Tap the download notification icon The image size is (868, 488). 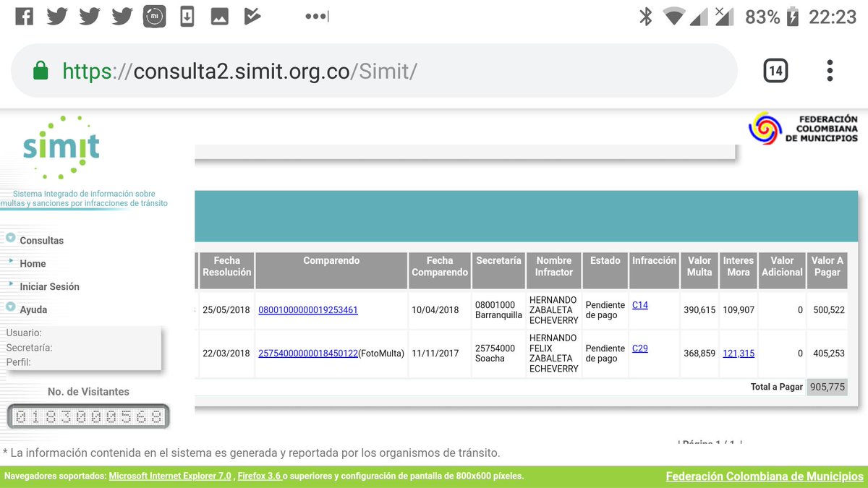tap(187, 16)
